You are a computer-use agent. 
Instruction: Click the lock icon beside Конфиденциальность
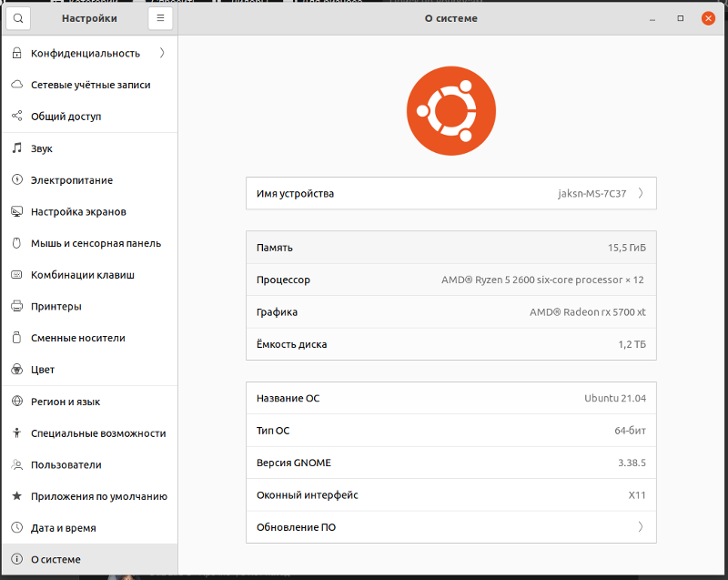pos(16,53)
